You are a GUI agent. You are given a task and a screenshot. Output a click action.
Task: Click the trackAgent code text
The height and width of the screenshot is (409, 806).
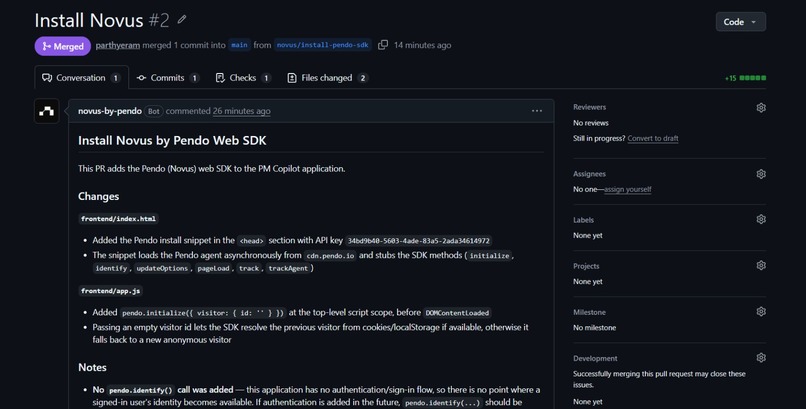[x=288, y=268]
